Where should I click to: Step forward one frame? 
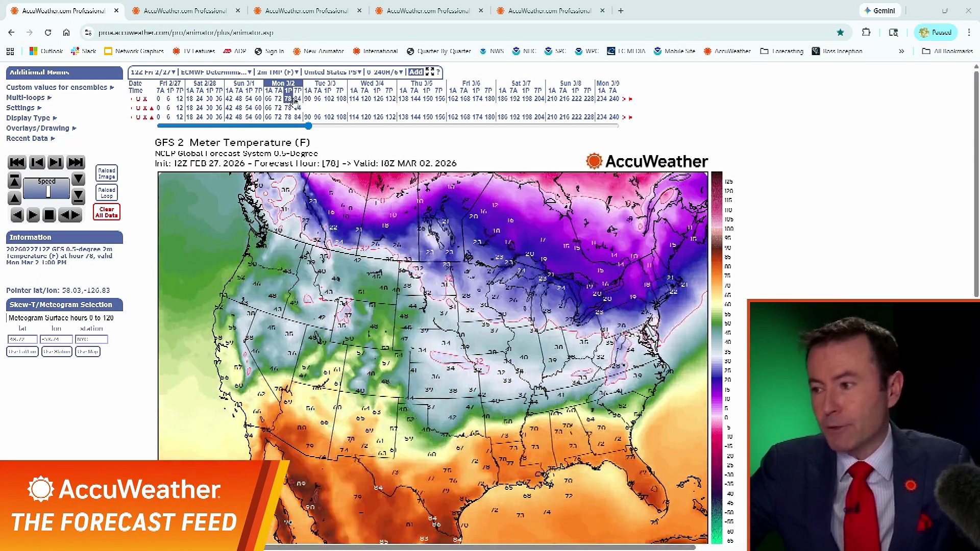click(x=56, y=162)
